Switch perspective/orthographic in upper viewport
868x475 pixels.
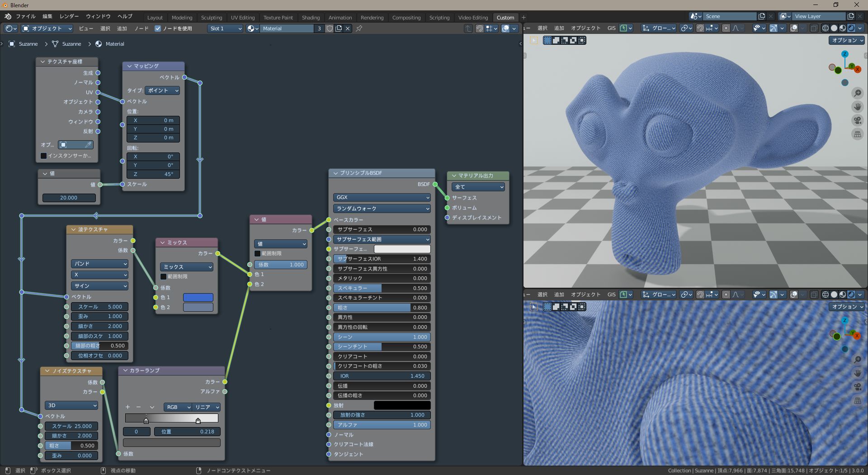[x=857, y=134]
